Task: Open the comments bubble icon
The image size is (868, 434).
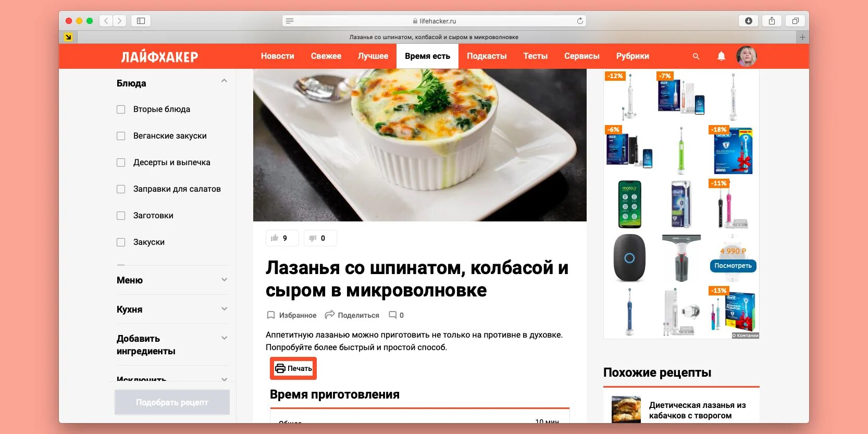Action: pos(393,315)
